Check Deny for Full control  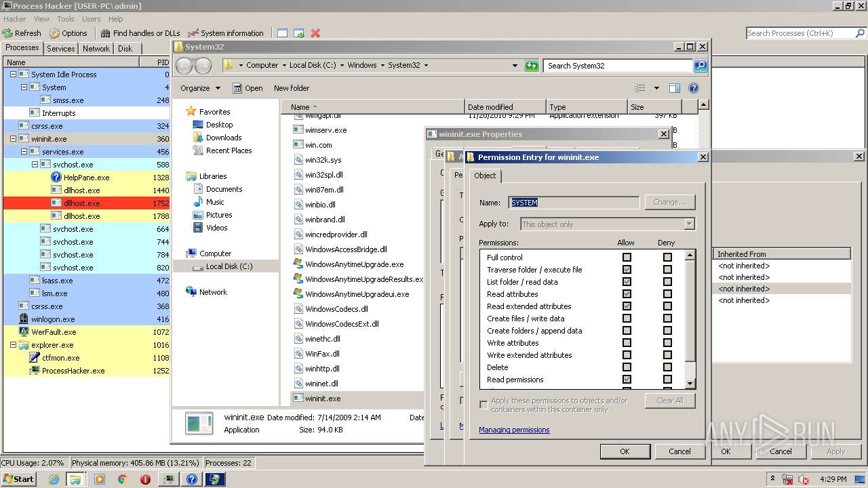pyautogui.click(x=667, y=258)
